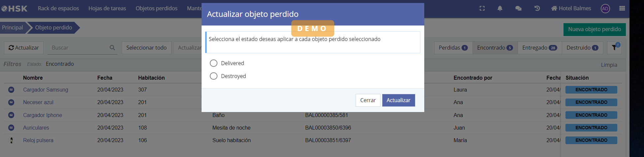Click ENCONTRADO status badge for Juan row
The image size is (644, 157).
(591, 128)
